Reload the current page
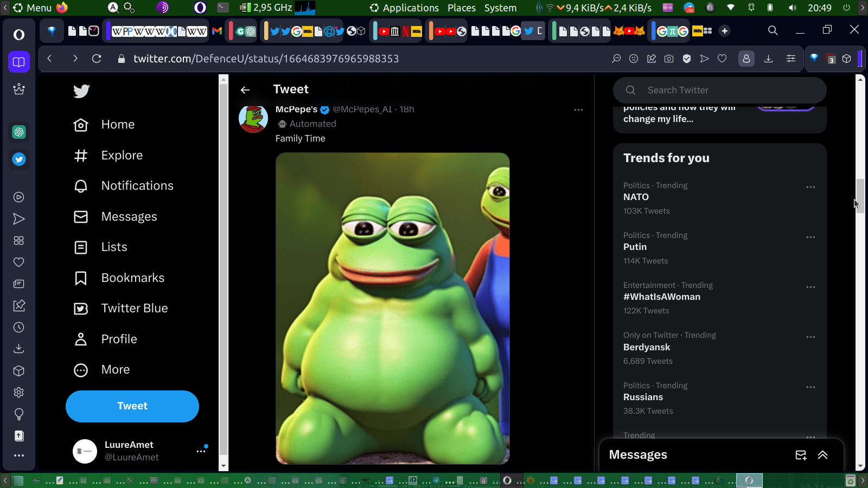868x488 pixels. [97, 59]
